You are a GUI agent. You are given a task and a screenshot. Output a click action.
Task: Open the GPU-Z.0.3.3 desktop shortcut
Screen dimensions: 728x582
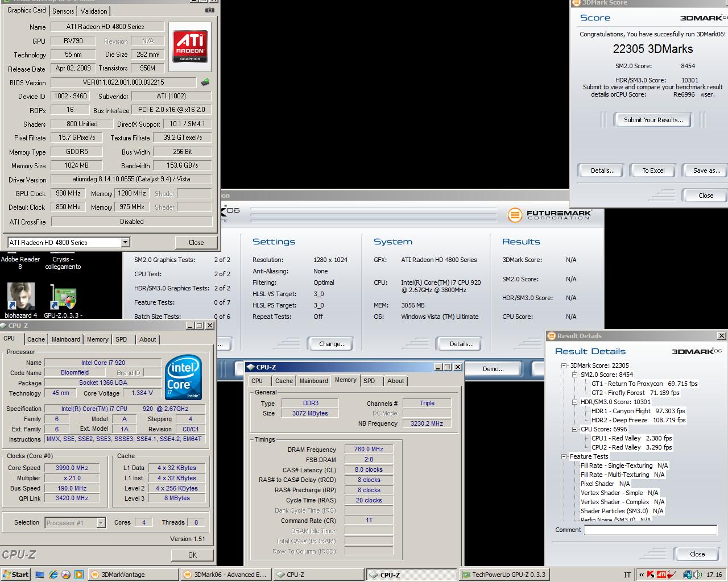coord(63,300)
